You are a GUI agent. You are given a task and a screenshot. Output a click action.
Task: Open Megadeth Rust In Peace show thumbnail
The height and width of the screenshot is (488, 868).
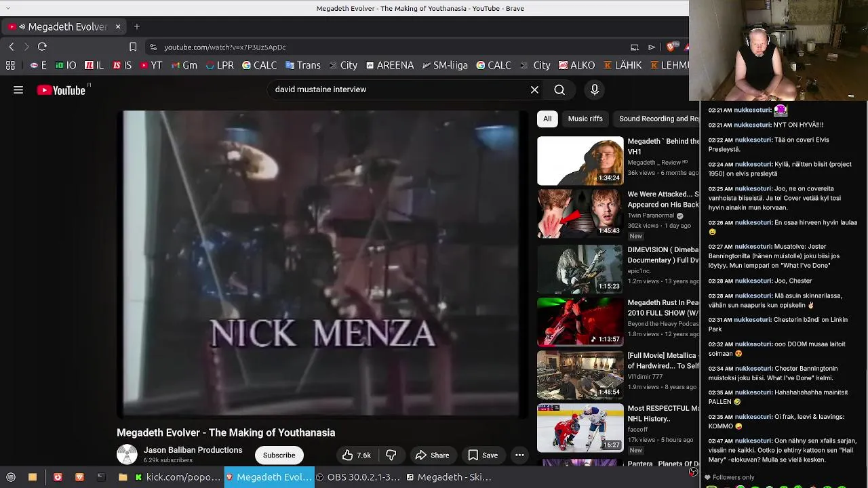[580, 323]
